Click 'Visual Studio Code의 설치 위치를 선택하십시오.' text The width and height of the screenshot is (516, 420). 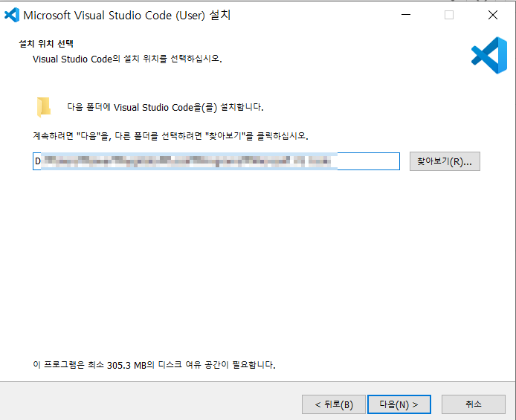(x=127, y=59)
